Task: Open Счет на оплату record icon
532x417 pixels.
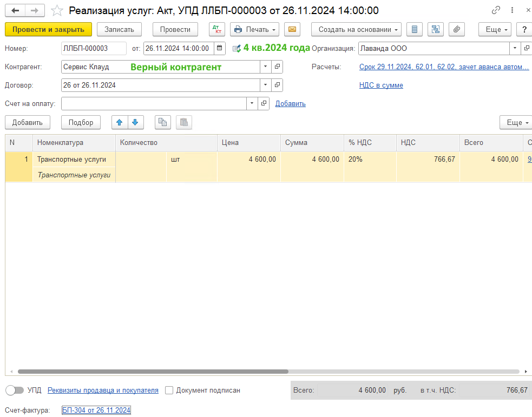Action: 264,103
